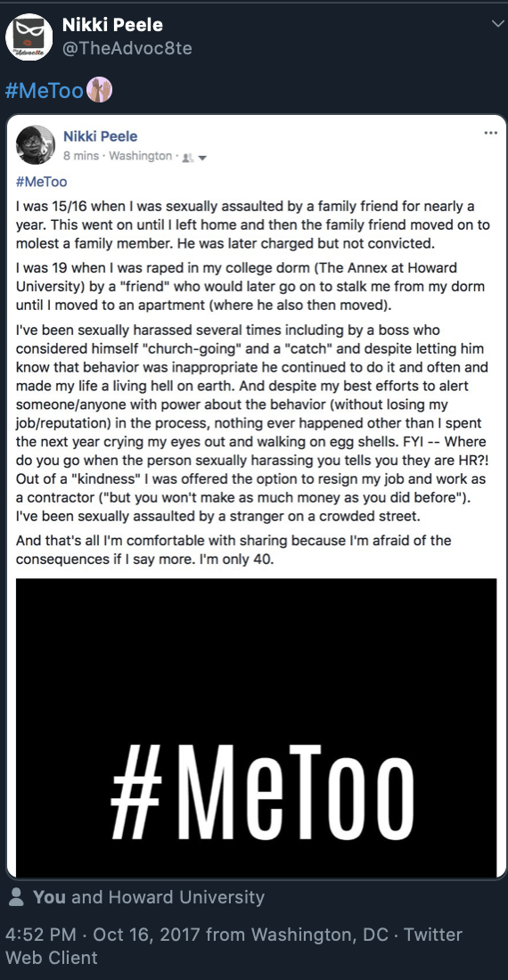Click the Nikki Peele name on the Facebook post

click(100, 136)
